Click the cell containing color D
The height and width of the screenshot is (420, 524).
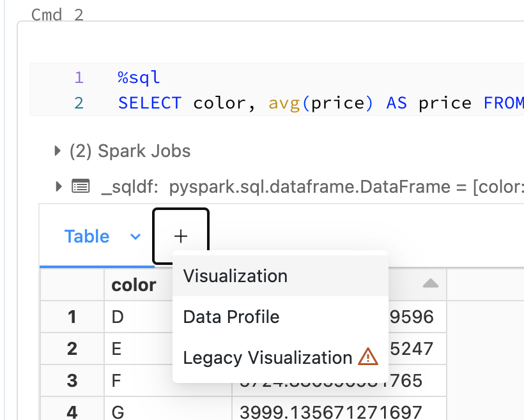(x=118, y=317)
